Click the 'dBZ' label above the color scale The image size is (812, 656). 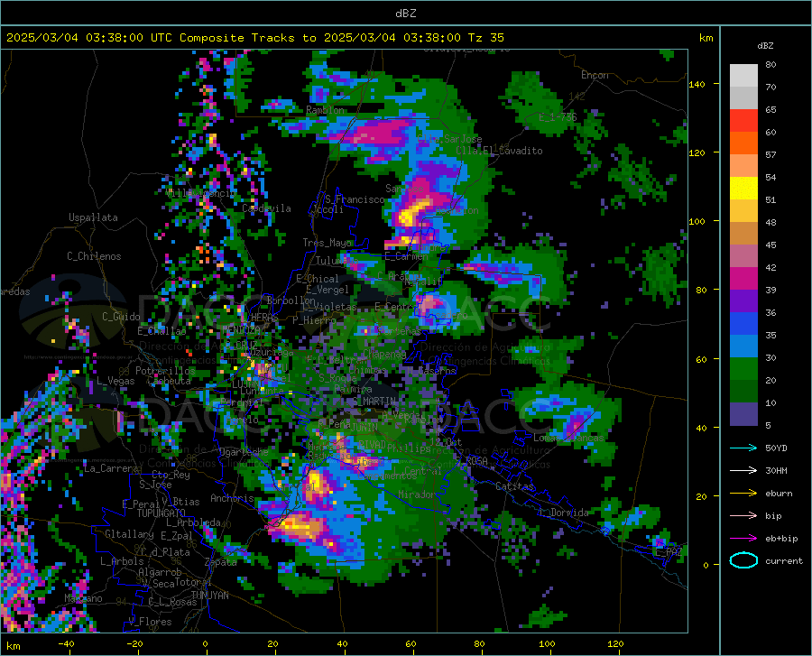point(765,45)
